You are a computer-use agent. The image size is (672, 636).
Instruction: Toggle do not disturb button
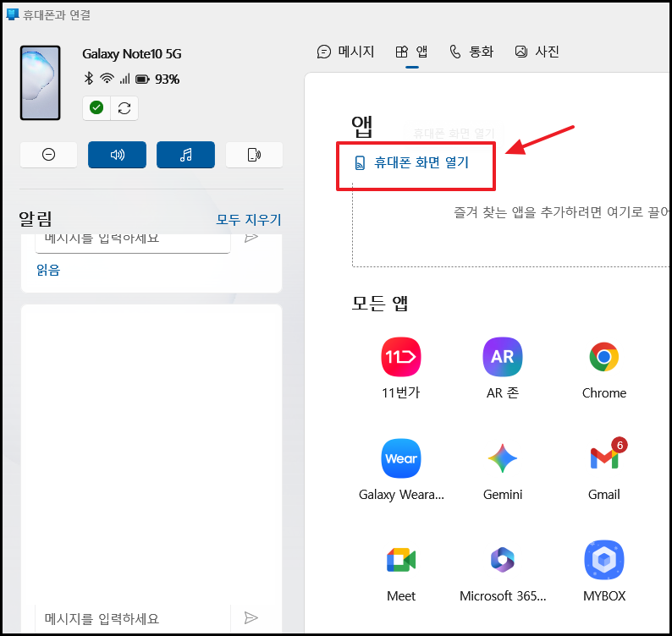pos(48,155)
